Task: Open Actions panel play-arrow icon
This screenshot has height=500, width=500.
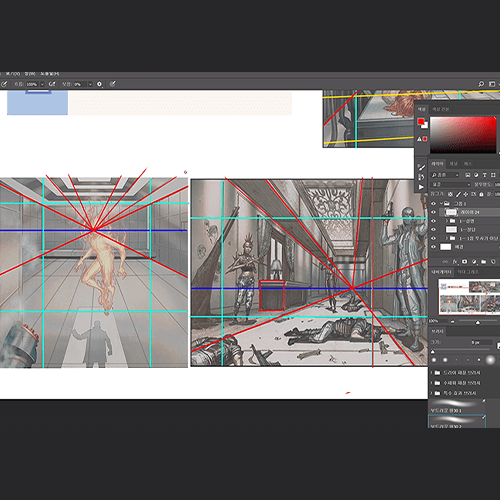Action: point(421,187)
